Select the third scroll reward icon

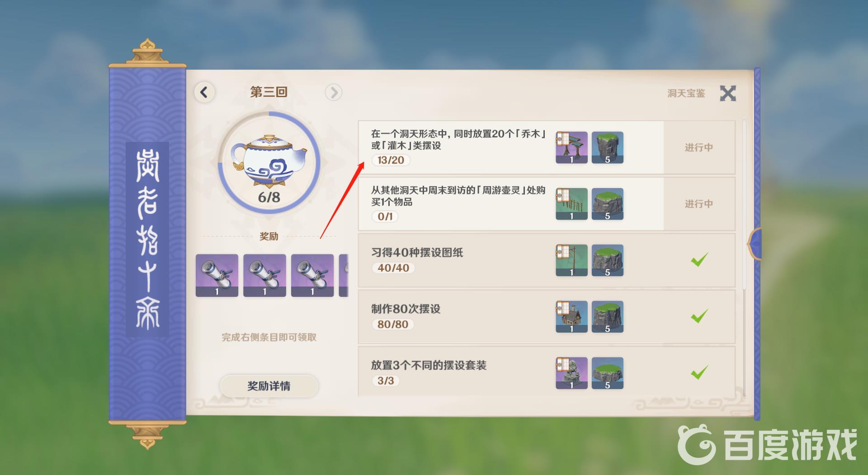point(312,275)
